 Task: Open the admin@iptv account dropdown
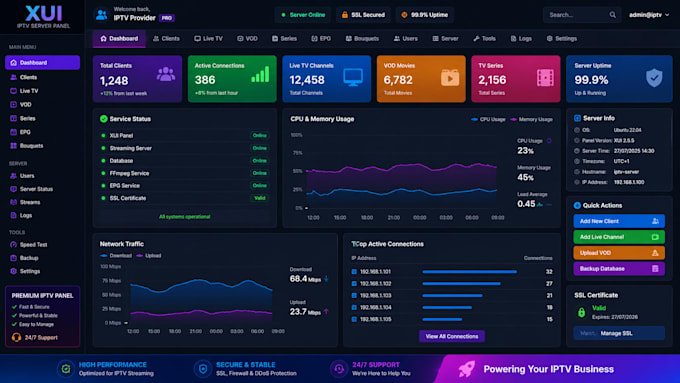tap(649, 15)
